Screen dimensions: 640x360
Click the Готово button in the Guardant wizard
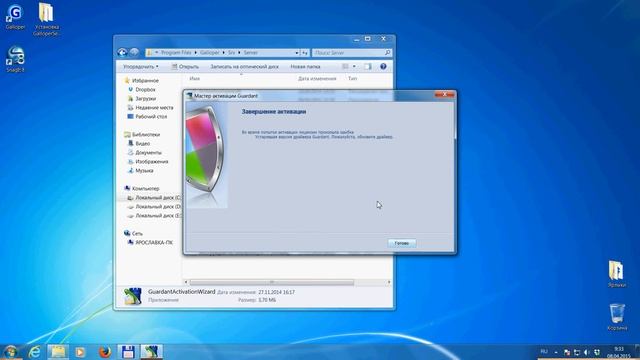(x=402, y=243)
